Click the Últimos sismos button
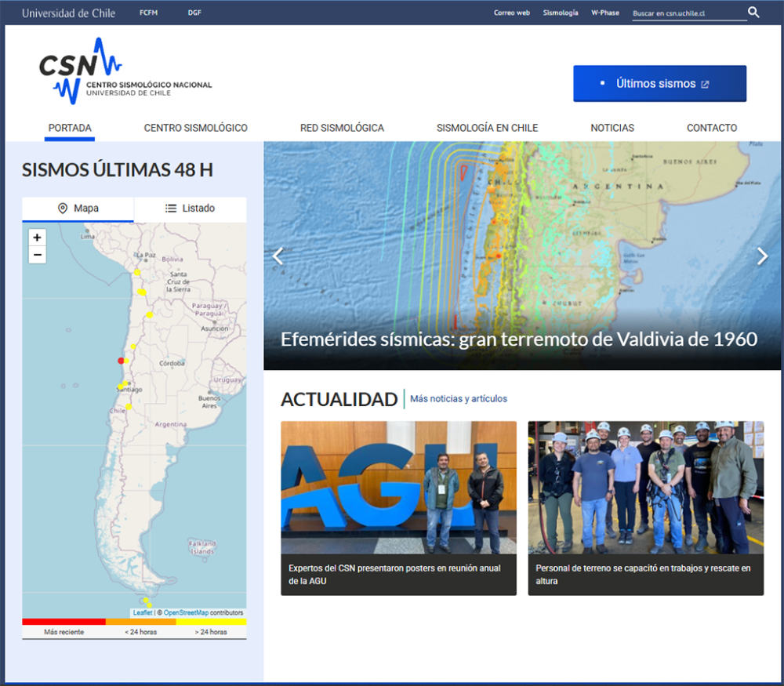 click(659, 84)
